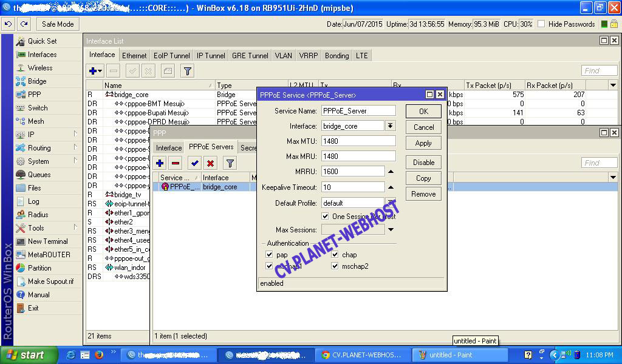The width and height of the screenshot is (622, 364).
Task: Toggle the Hide Passwords checkbox
Action: [x=541, y=24]
